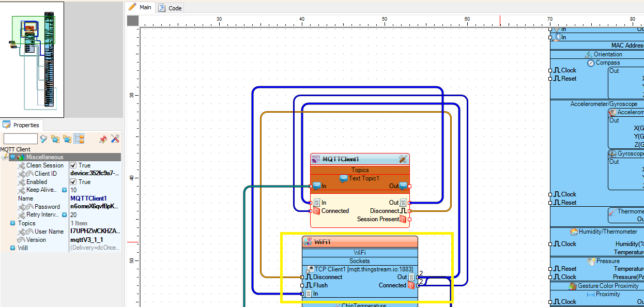Switch to the Code tab
This screenshot has width=644, height=307.
[170, 8]
